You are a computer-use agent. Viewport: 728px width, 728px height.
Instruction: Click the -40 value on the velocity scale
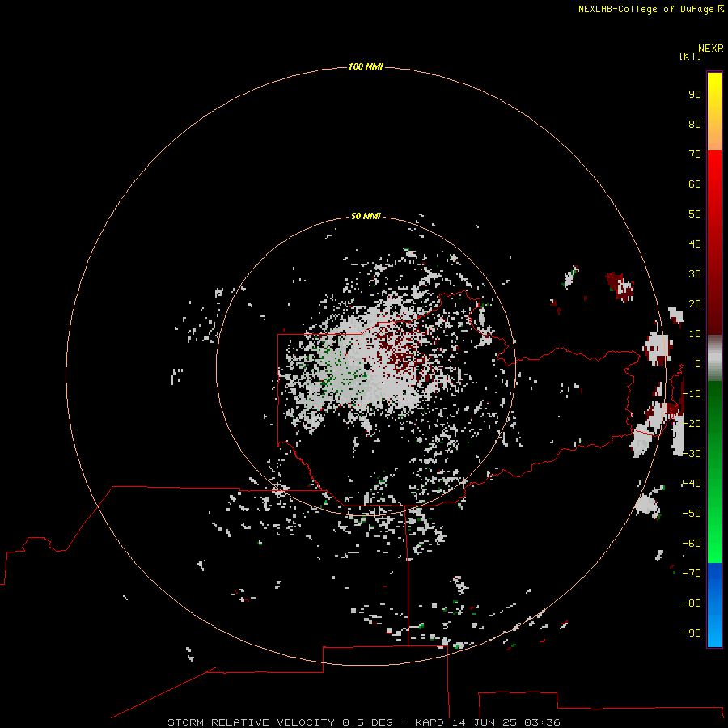(692, 484)
